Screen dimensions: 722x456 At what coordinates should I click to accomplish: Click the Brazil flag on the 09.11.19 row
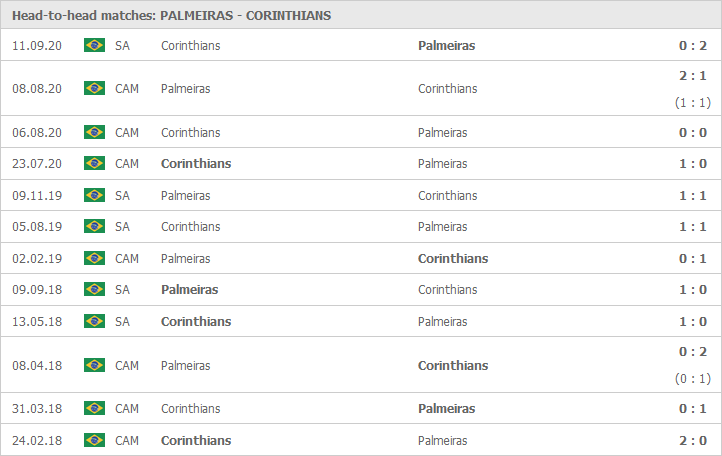point(94,195)
